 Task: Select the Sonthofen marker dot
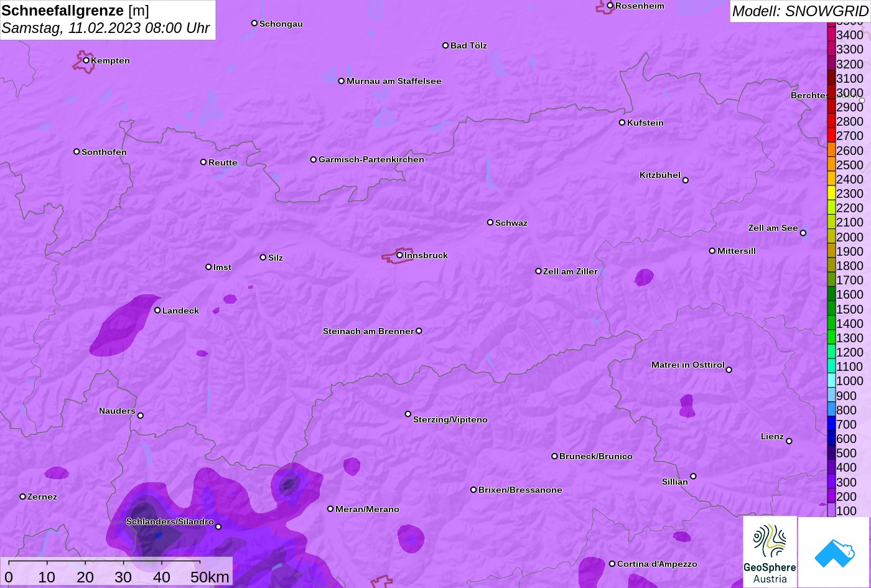[77, 152]
